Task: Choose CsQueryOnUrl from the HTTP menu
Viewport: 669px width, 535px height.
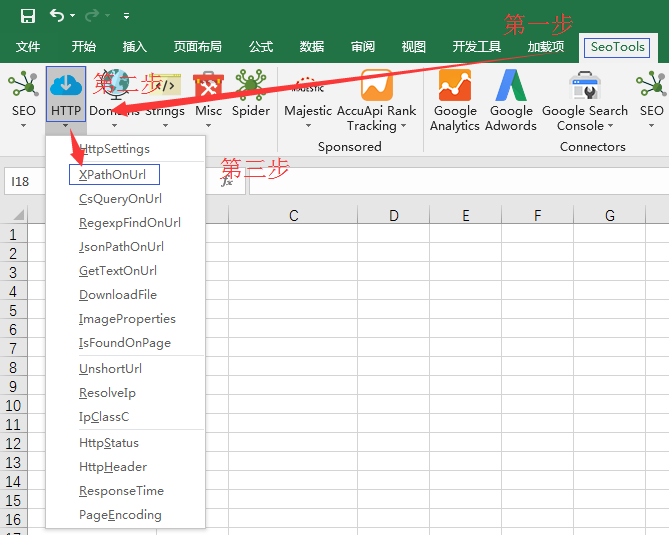Action: [125, 199]
